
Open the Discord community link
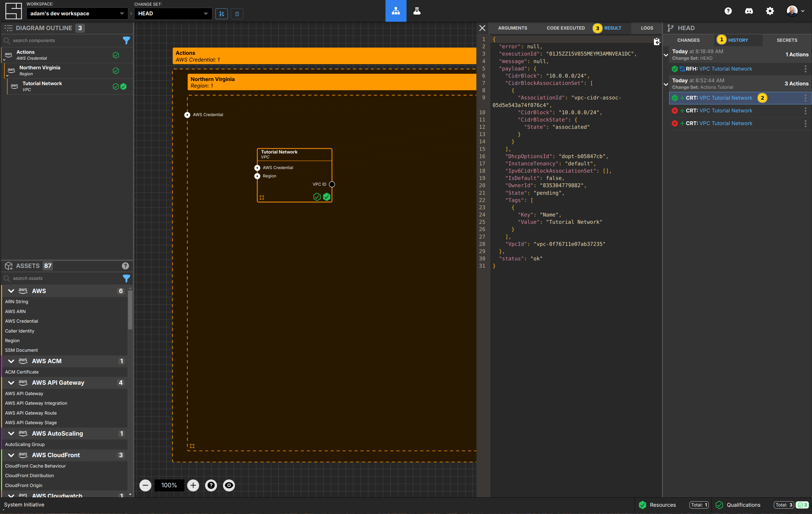(x=749, y=11)
